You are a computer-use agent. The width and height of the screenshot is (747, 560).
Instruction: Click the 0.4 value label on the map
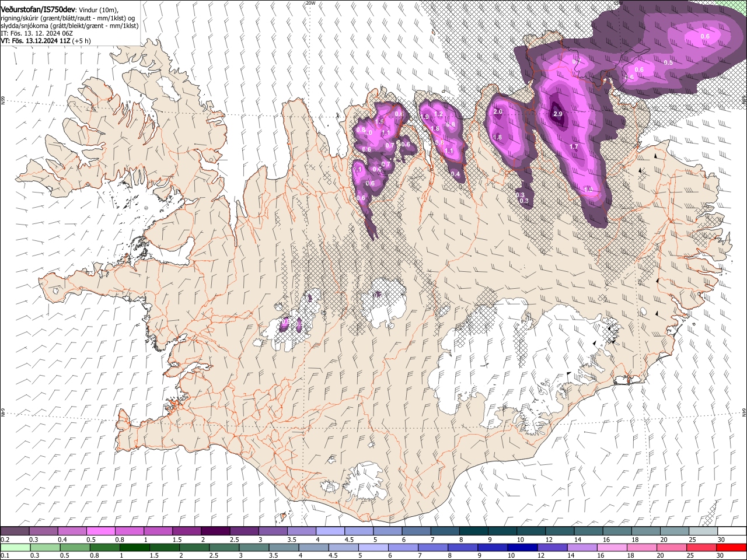click(x=455, y=174)
